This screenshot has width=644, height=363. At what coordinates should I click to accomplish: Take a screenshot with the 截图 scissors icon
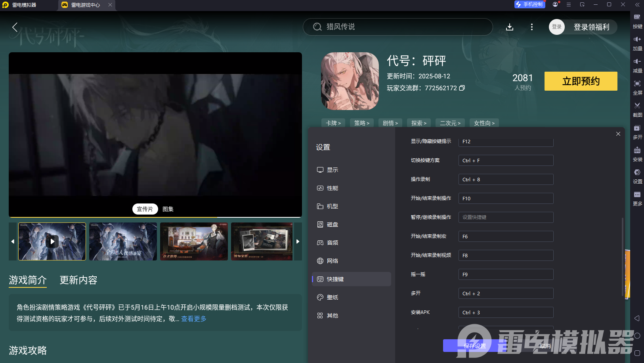tap(637, 110)
